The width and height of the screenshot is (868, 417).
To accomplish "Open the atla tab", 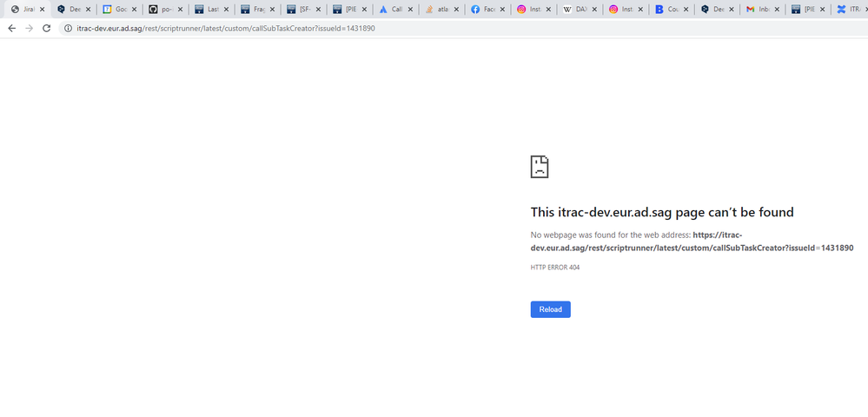I will (x=441, y=10).
